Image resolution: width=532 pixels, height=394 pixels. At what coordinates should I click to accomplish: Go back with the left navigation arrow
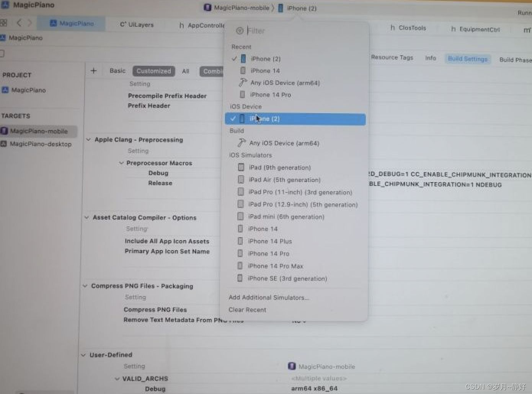(19, 23)
